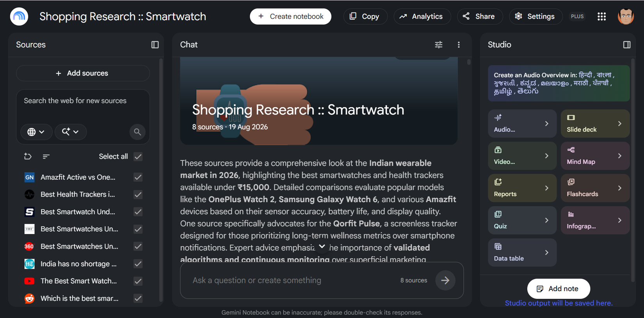644x318 pixels.
Task: Open the research mode dropdown
Action: [71, 132]
